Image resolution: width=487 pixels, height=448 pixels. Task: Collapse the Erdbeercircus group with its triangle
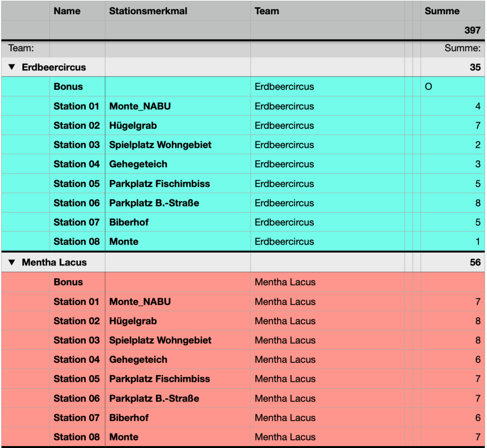[x=12, y=68]
